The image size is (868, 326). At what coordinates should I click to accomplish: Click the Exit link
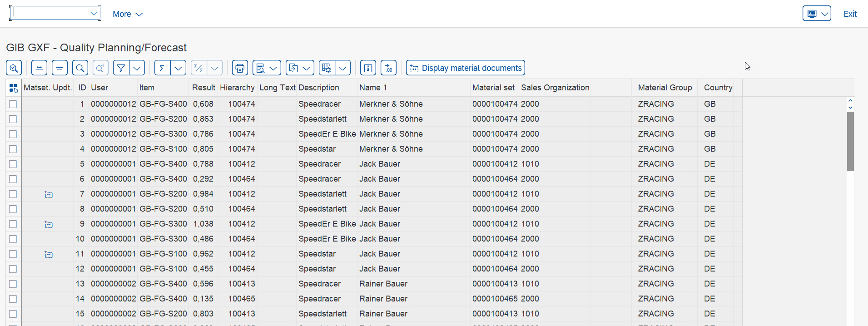[850, 14]
